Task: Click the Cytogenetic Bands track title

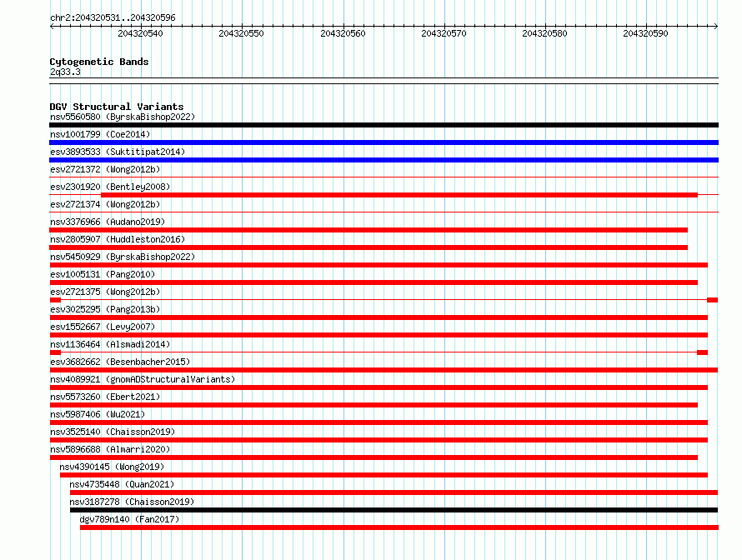Action: [99, 62]
